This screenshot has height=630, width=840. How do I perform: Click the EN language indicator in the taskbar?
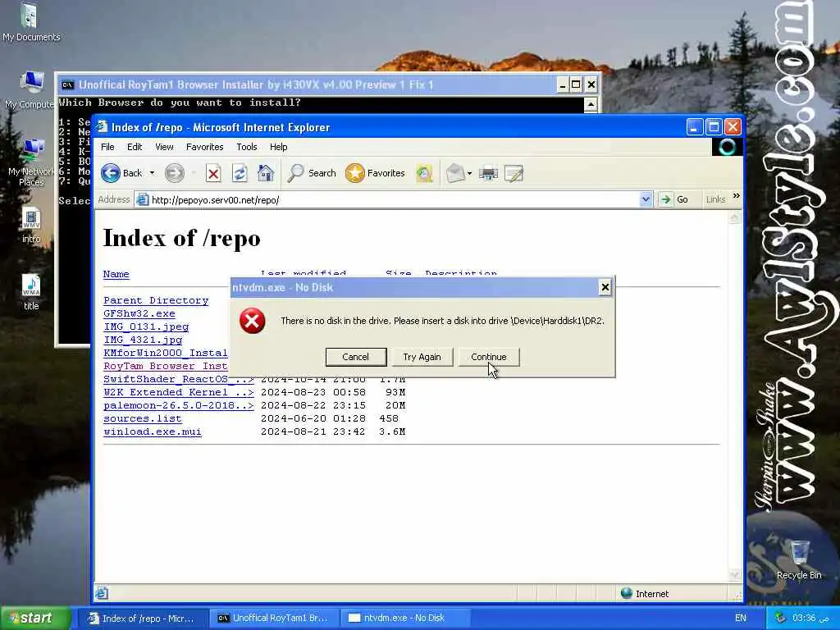coord(741,618)
